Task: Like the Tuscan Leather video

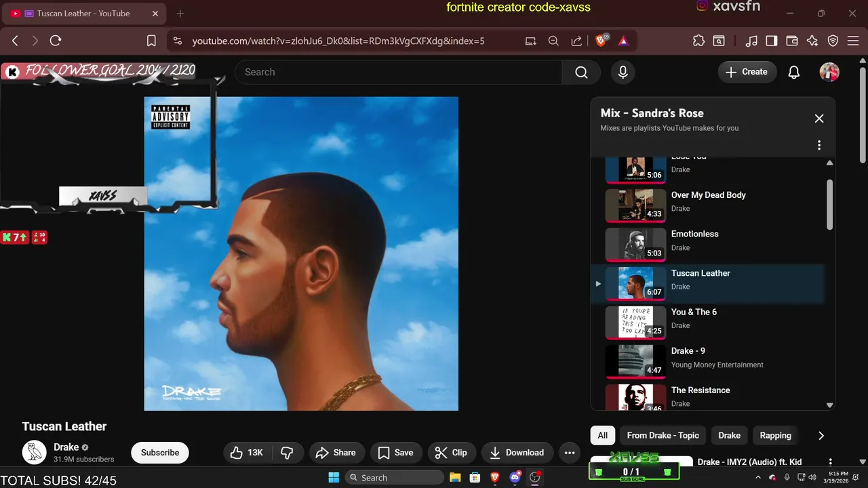Action: pos(247,452)
